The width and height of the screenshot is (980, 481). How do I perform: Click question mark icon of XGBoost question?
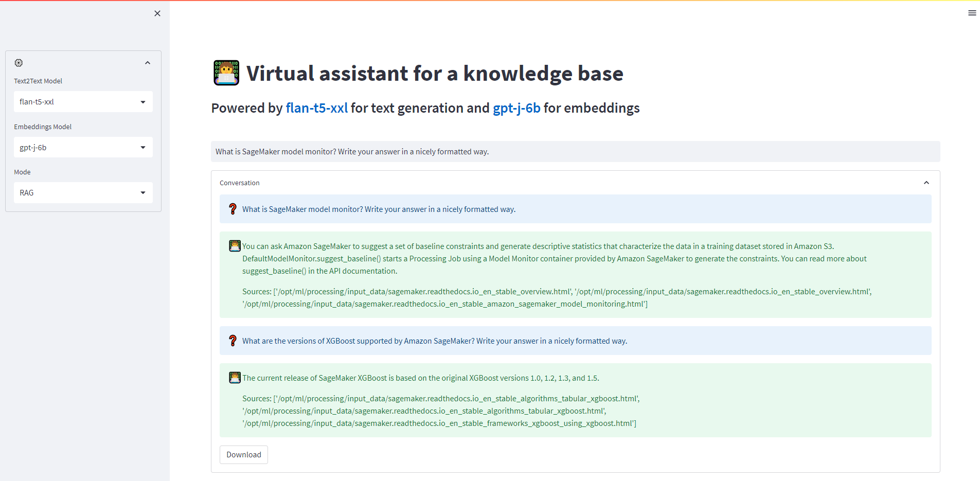[233, 341]
